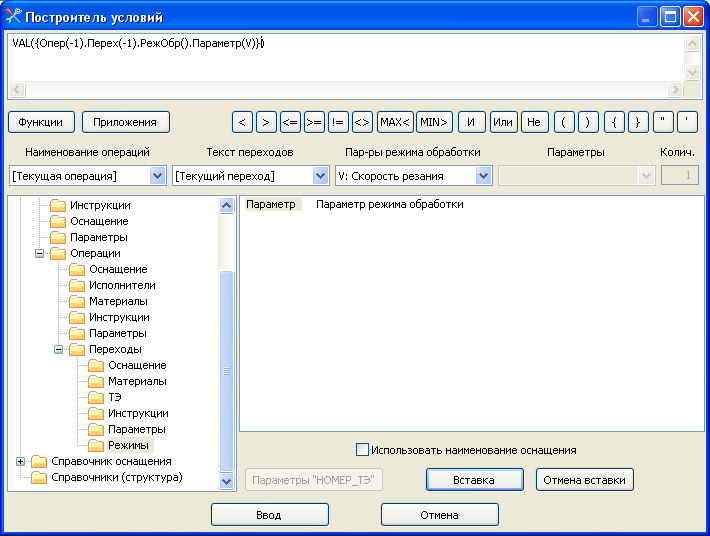Open the 'Текущий переход' dropdown
The image size is (710, 536).
click(320, 176)
